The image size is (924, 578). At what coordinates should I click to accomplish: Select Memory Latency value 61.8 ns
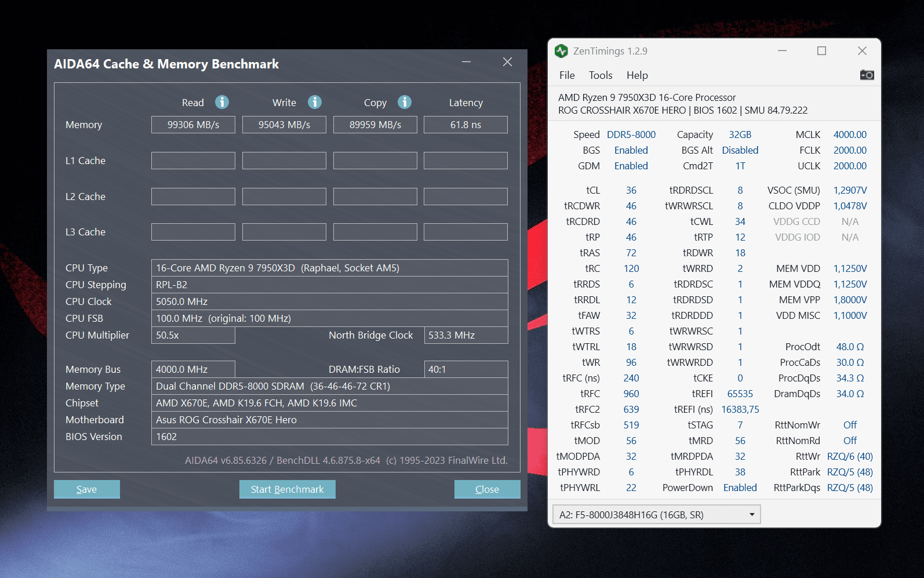pyautogui.click(x=465, y=125)
